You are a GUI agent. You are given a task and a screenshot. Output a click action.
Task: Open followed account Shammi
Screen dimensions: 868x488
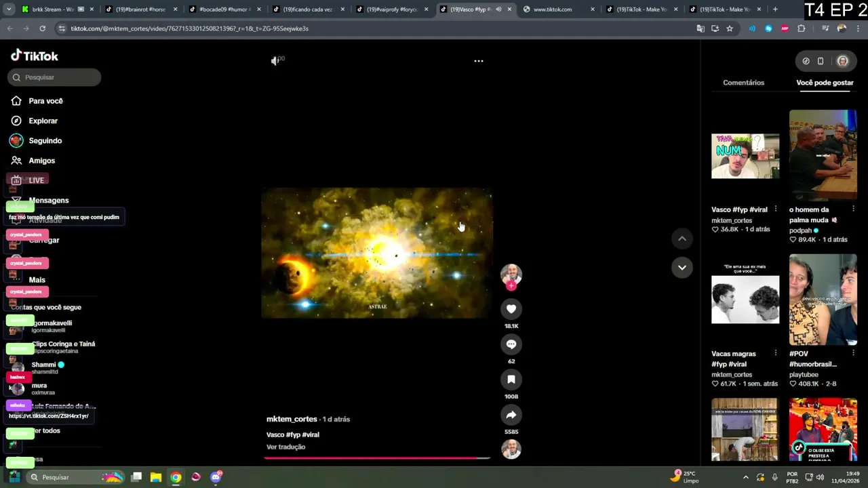47,368
